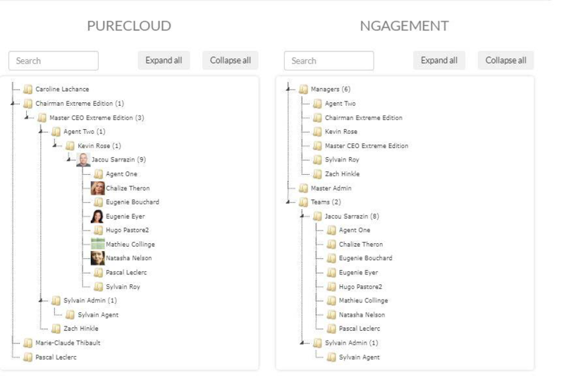Image resolution: width=564 pixels, height=392 pixels.
Task: Collapse all nodes in Ngagement tree
Action: click(x=505, y=60)
